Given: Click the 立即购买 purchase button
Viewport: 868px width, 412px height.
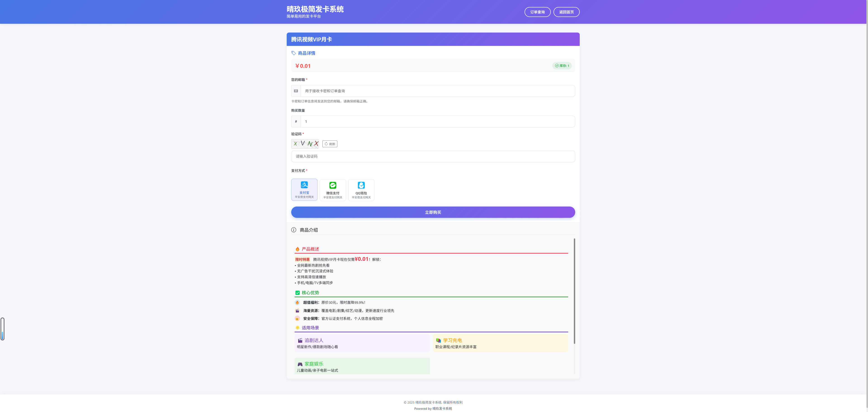Looking at the screenshot, I should (x=433, y=212).
